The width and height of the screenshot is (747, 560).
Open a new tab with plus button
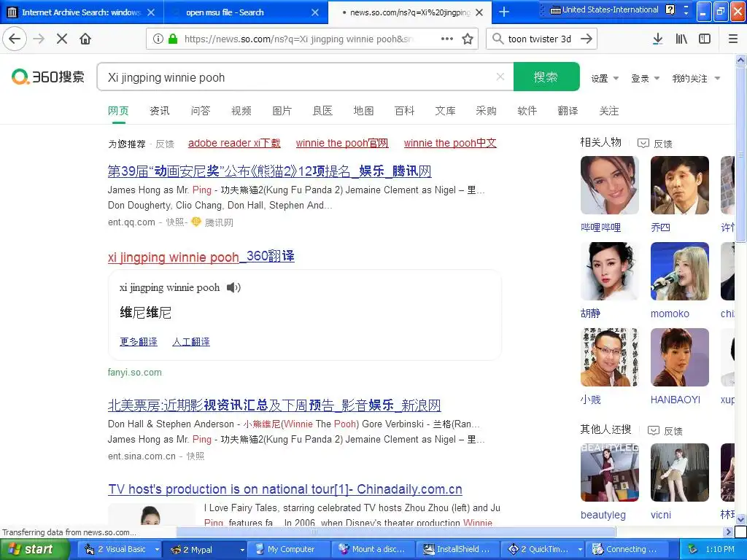[503, 12]
